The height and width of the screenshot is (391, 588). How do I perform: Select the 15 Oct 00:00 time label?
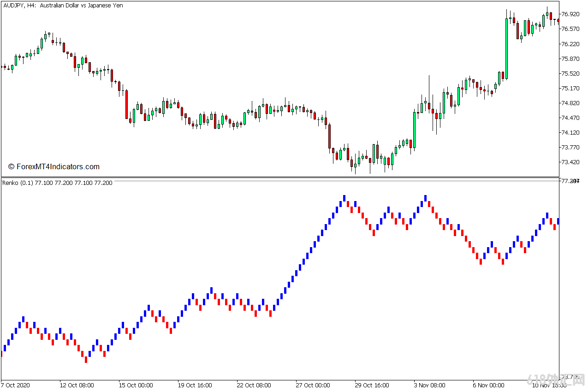(x=136, y=385)
